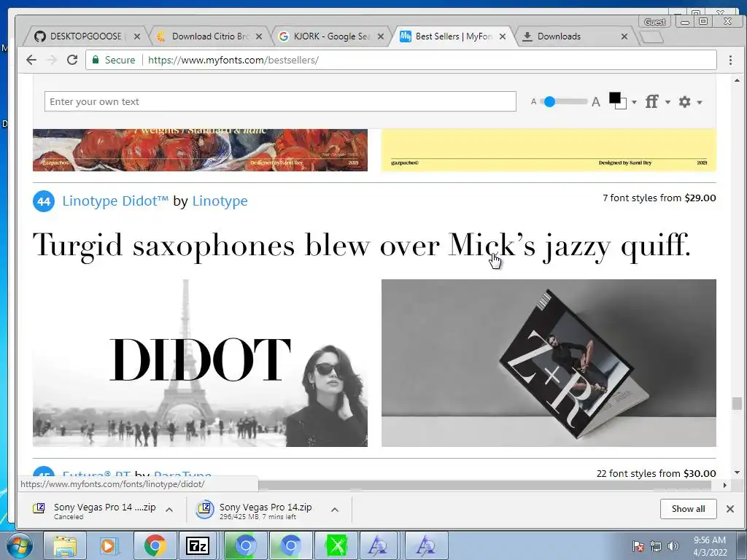Viewport: 747px width, 560px height.
Task: Close the downloads bar
Action: tap(729, 508)
